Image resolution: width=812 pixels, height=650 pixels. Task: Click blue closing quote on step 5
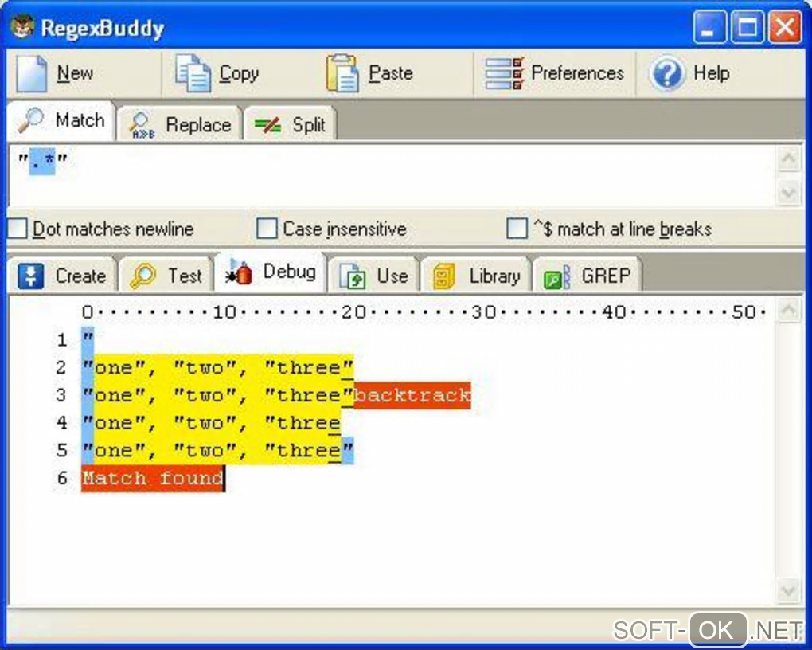(347, 450)
